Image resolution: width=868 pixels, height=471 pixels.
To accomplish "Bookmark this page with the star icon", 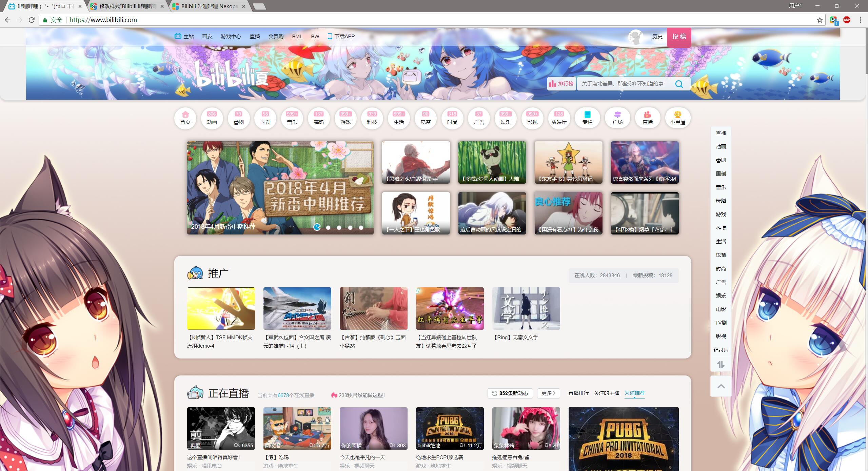I will [820, 20].
